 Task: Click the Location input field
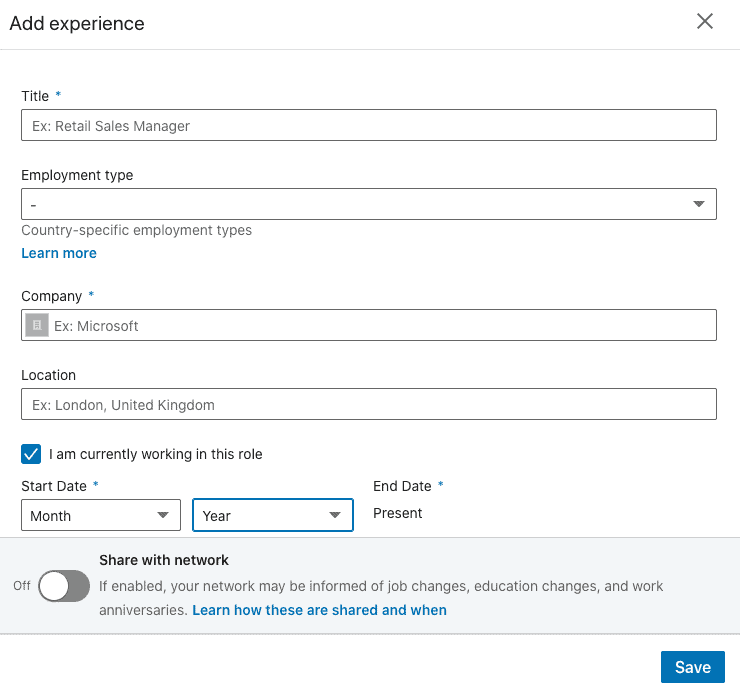pyautogui.click(x=369, y=404)
